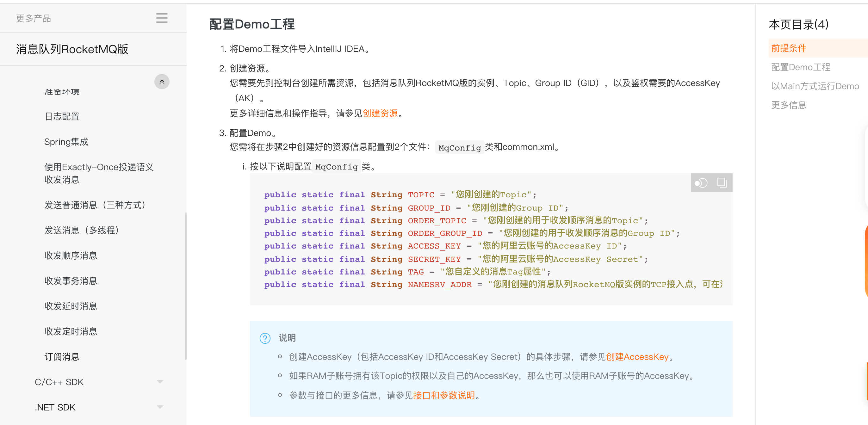Select 前提条件 in the page table of contents
The height and width of the screenshot is (425, 868).
pos(789,48)
